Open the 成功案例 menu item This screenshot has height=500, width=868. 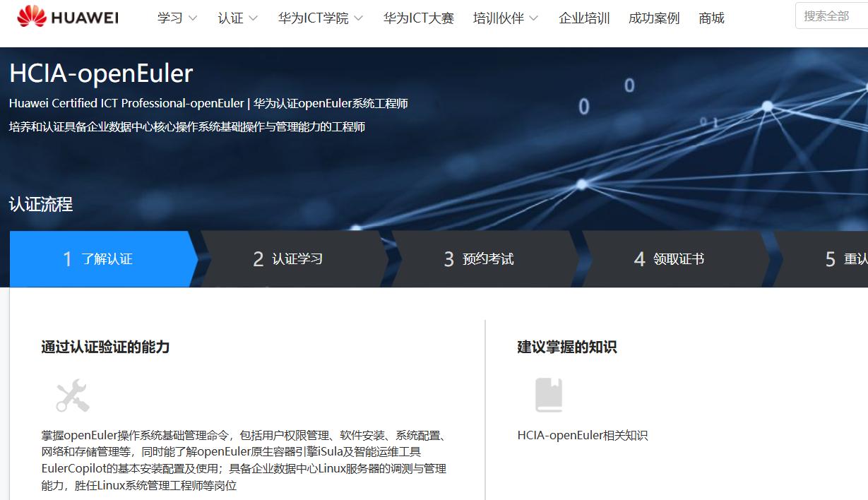pos(654,18)
